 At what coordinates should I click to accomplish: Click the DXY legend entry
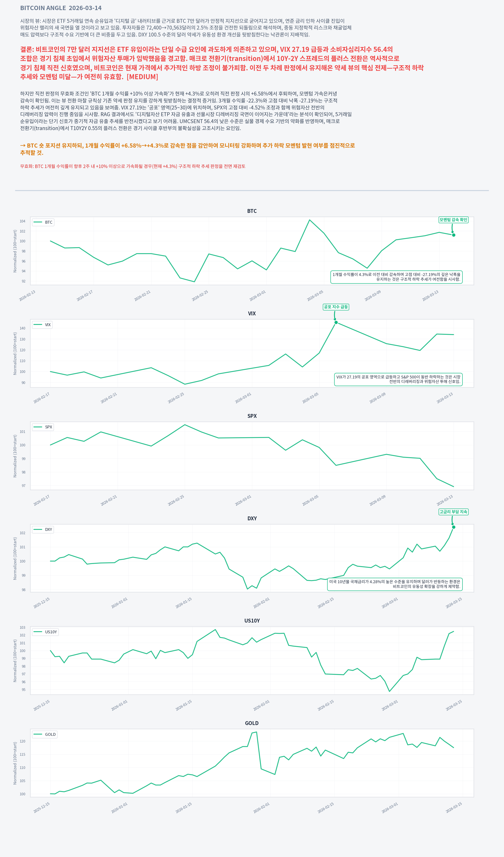pyautogui.click(x=43, y=529)
